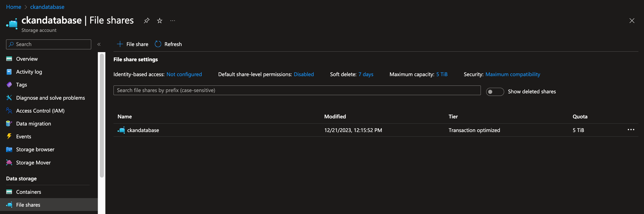This screenshot has height=214, width=644.
Task: Sort by the Quota column header
Action: [x=580, y=116]
